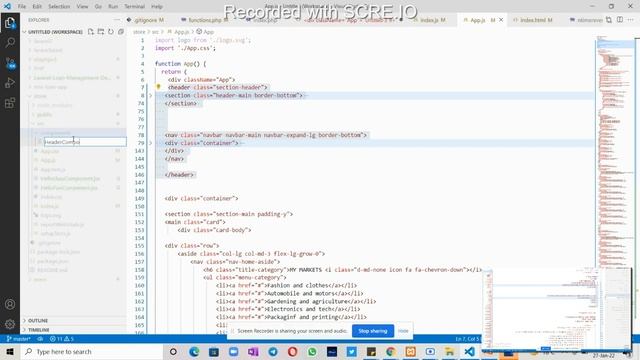This screenshot has width=640, height=360.
Task: Open WhatsApp from the taskbar
Action: tap(312, 351)
